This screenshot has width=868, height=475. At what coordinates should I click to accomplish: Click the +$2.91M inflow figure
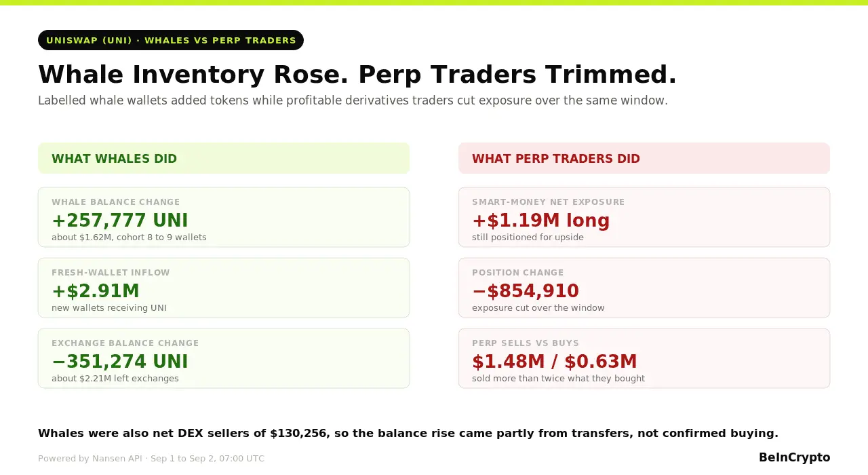(x=96, y=291)
